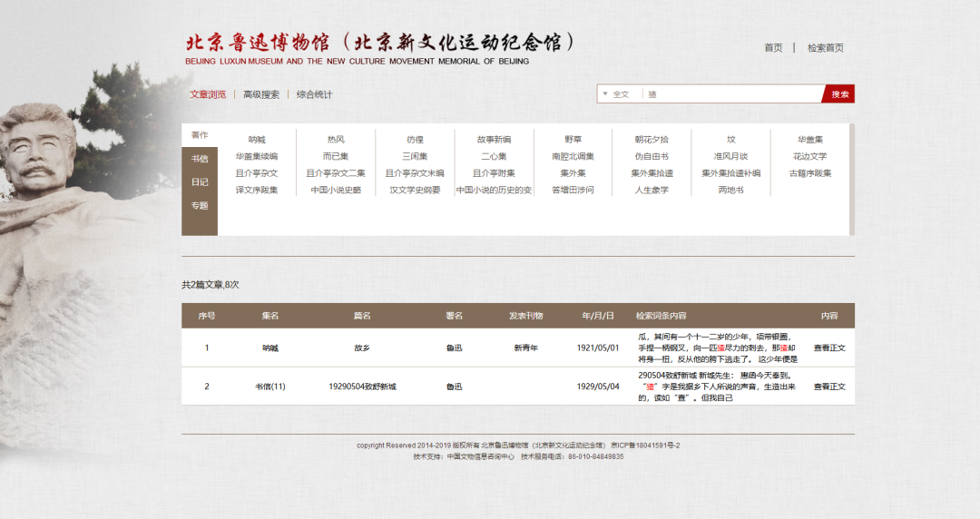Go to 首页 in the top right
The height and width of the screenshot is (519, 980).
point(773,47)
